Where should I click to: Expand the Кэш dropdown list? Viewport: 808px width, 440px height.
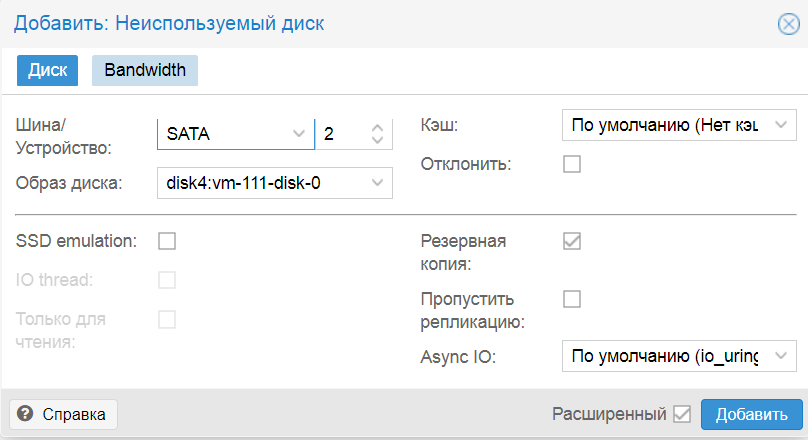pyautogui.click(x=778, y=126)
